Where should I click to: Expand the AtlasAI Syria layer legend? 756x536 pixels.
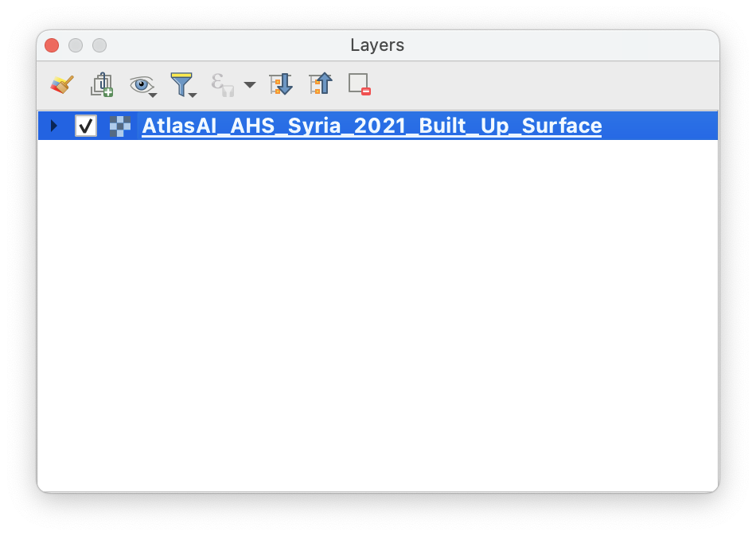(53, 125)
